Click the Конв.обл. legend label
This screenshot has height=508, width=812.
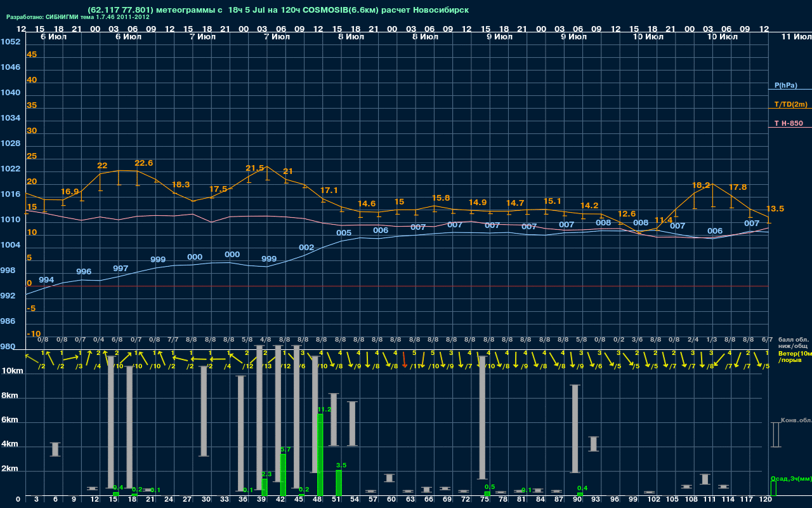click(796, 420)
